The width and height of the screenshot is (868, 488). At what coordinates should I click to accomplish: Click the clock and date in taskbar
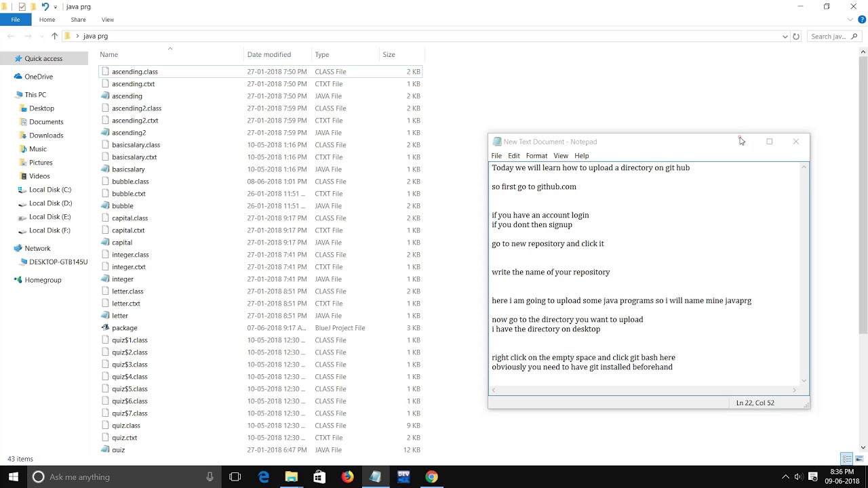(x=842, y=476)
